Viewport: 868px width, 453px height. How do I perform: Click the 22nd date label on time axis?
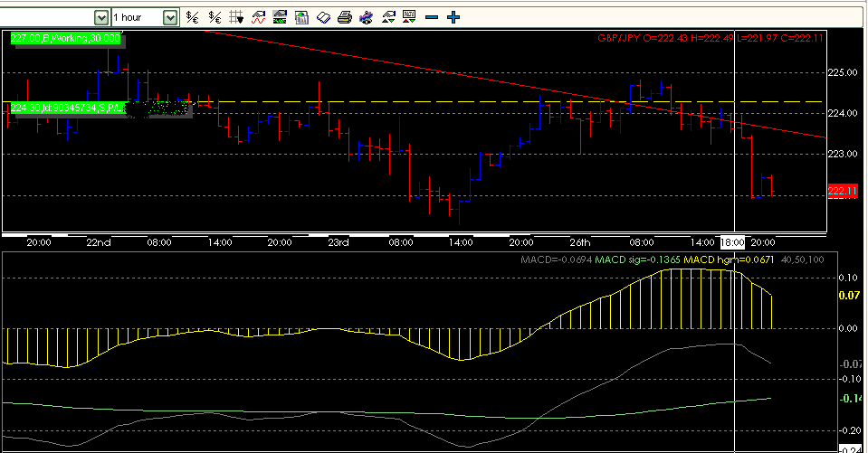(99, 242)
